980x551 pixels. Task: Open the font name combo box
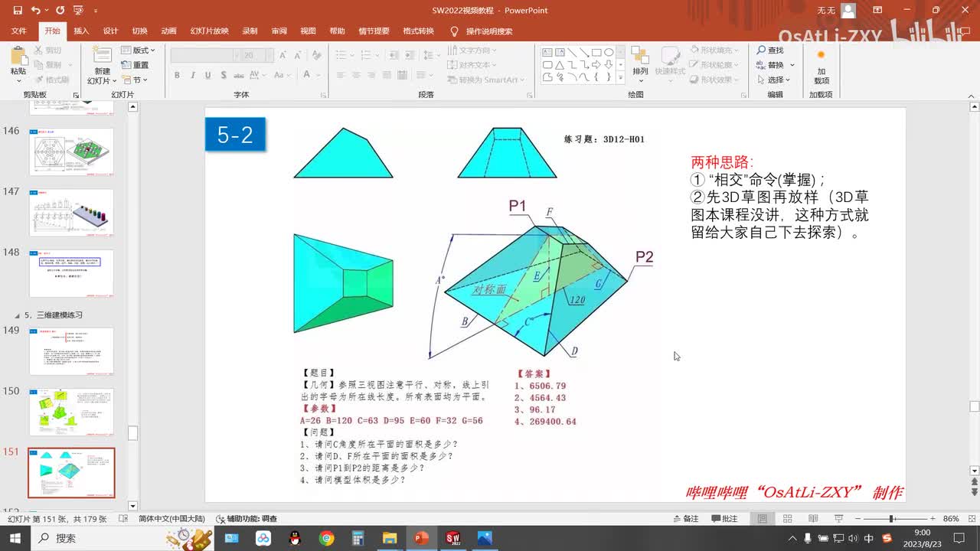[x=204, y=56]
